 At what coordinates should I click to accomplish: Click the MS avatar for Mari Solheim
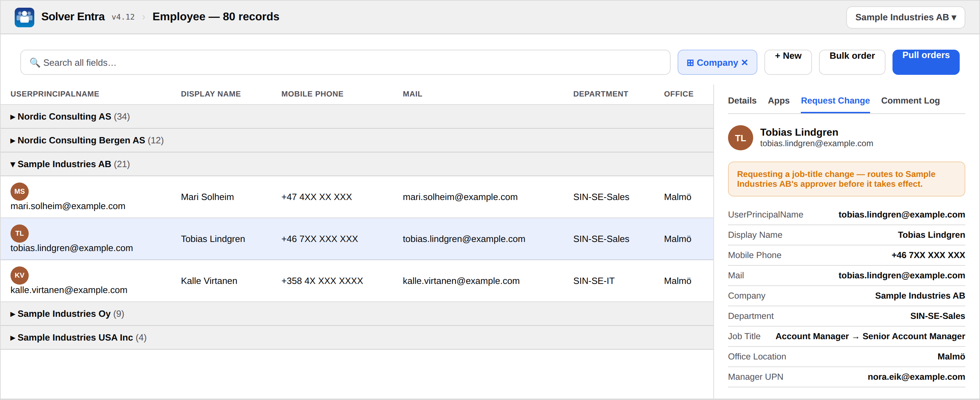coord(19,191)
